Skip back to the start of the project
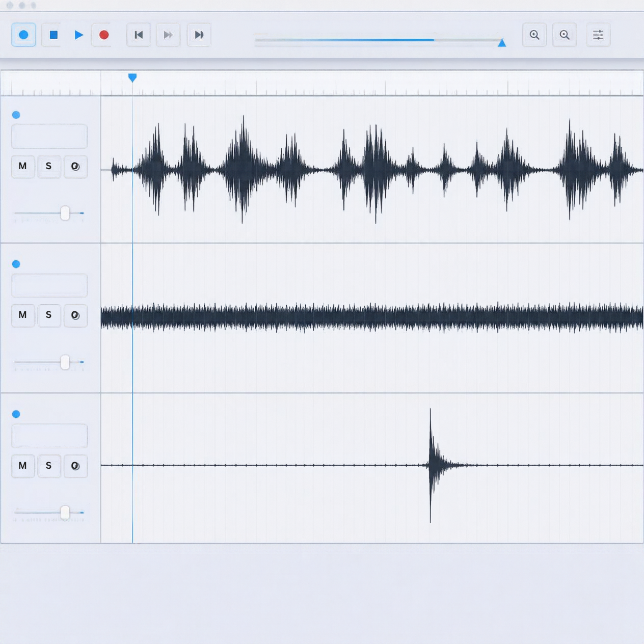 tap(139, 35)
